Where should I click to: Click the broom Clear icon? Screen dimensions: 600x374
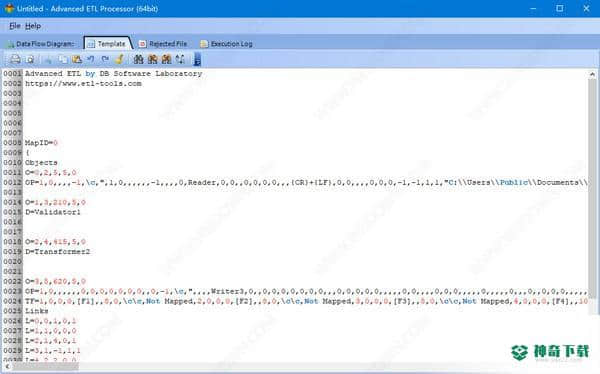click(x=119, y=59)
